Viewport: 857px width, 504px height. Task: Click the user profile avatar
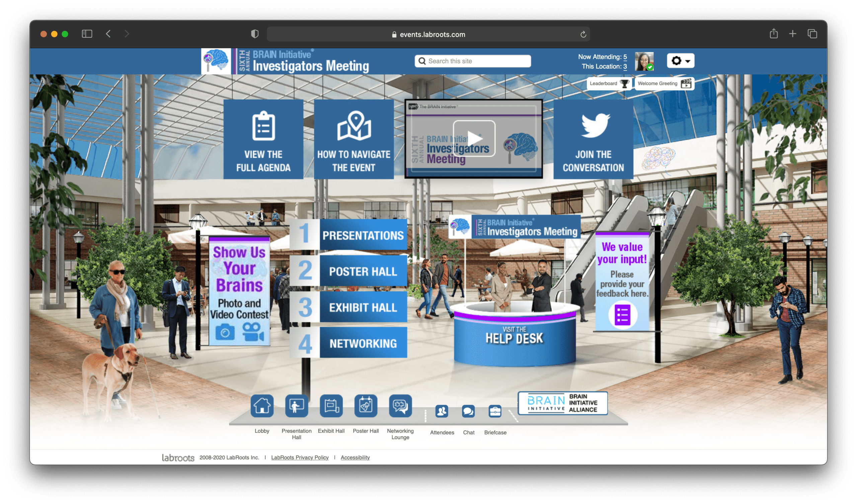coord(644,61)
